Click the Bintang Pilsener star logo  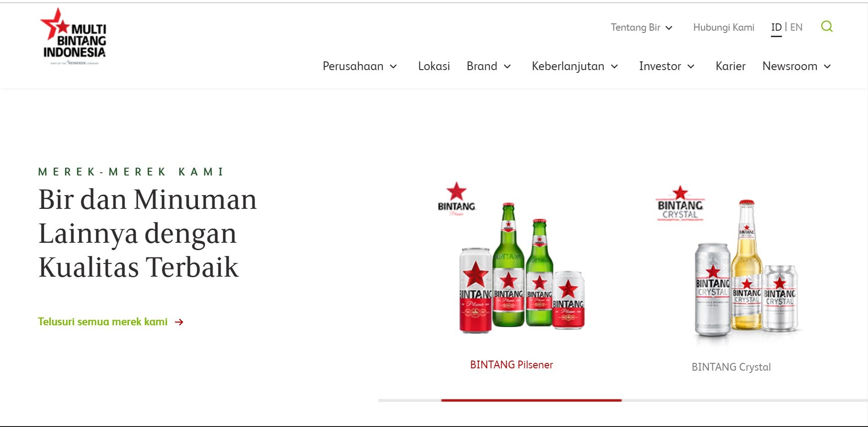pos(456,198)
